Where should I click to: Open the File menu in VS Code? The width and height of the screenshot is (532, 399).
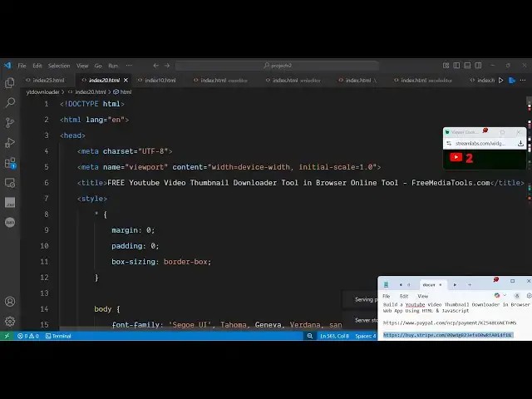coord(22,66)
